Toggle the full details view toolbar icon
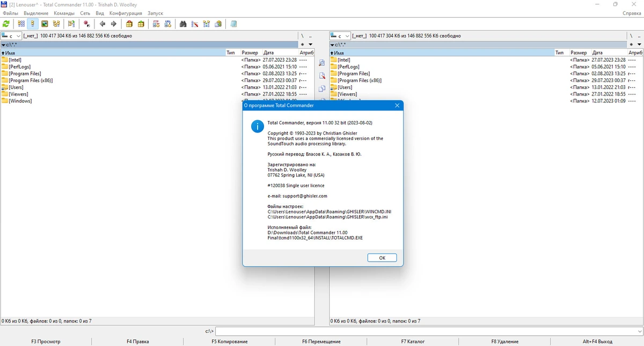 33,24
